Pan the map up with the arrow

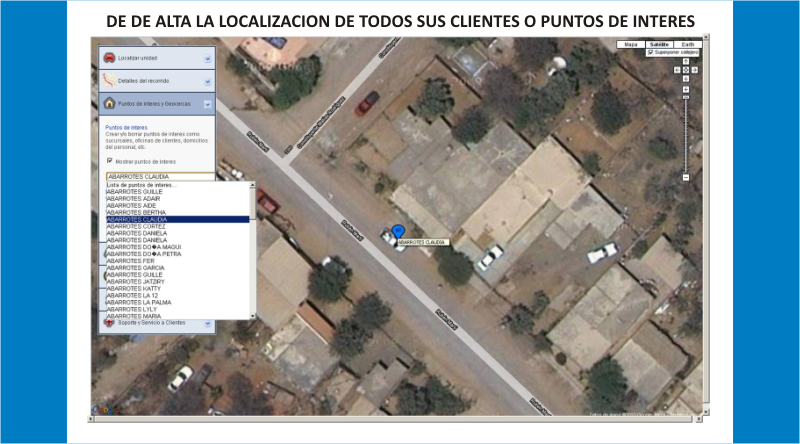(686, 61)
